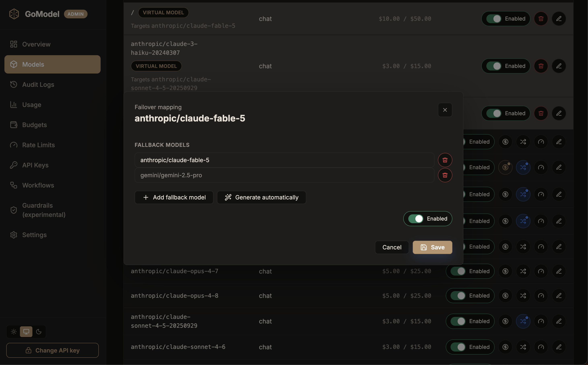Image resolution: width=588 pixels, height=365 pixels.
Task: Click the gemini/gemini-2.5-pro fallback field
Action: (x=284, y=175)
